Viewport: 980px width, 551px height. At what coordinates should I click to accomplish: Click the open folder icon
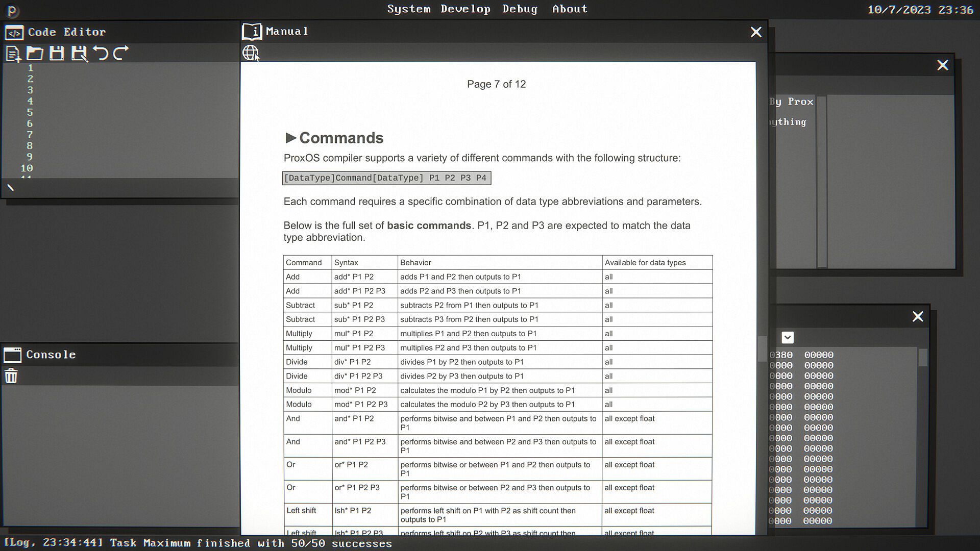35,53
